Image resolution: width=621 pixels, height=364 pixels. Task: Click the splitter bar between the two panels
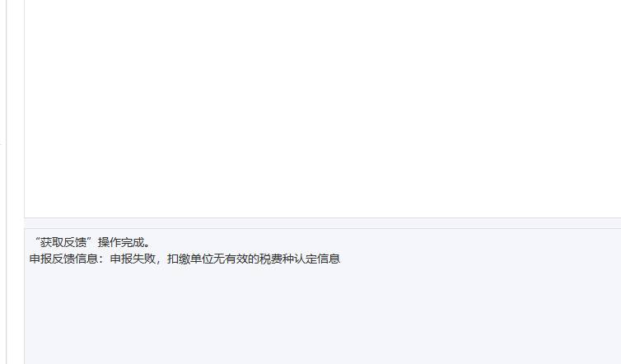(x=323, y=223)
